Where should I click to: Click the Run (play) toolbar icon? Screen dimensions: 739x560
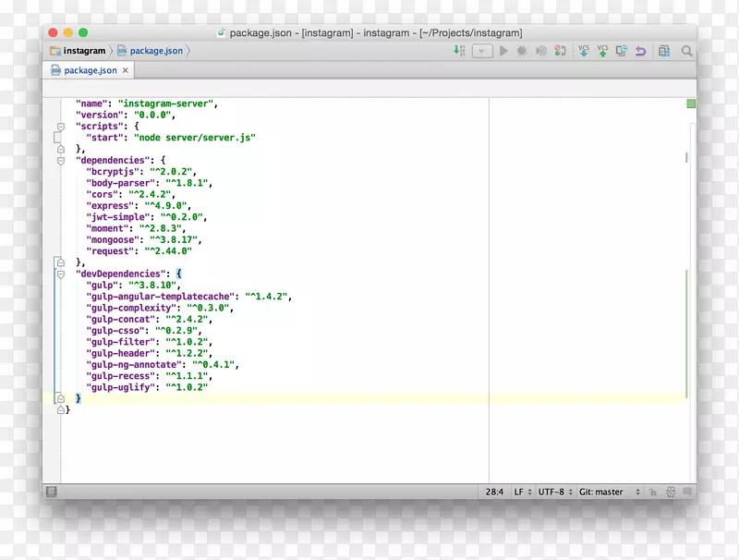(503, 52)
